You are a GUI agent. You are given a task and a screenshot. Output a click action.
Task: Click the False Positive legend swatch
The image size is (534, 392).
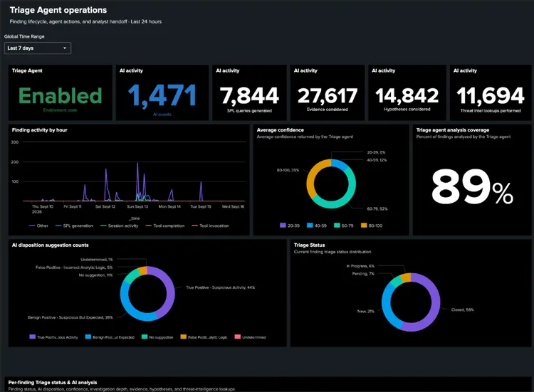pos(183,337)
